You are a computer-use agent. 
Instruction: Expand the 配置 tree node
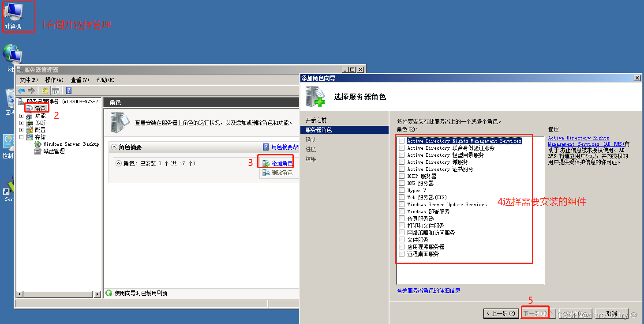pos(21,130)
